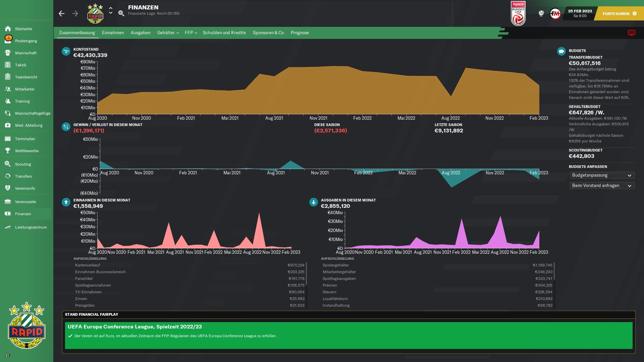This screenshot has height=362, width=644.
Task: Go to Scouting in the sidebar
Action: click(x=23, y=164)
